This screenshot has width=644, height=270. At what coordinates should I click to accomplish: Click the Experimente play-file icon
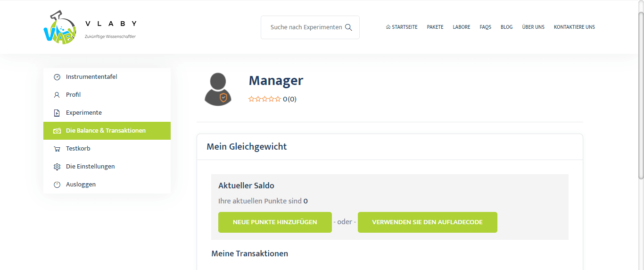57,113
